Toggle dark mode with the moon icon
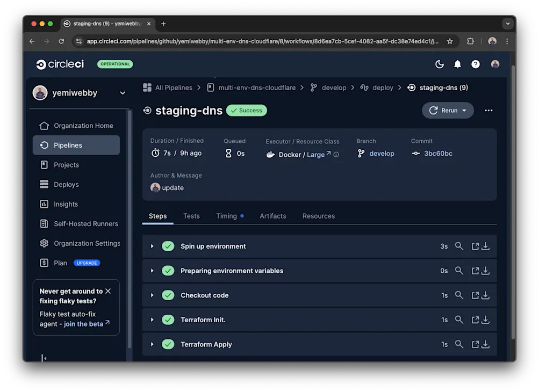 coord(440,64)
